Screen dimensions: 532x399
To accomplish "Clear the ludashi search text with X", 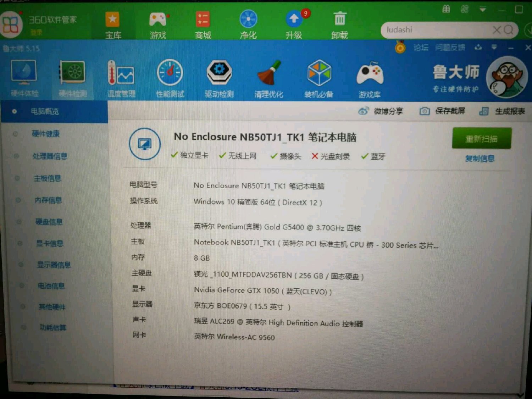I will coord(497,30).
